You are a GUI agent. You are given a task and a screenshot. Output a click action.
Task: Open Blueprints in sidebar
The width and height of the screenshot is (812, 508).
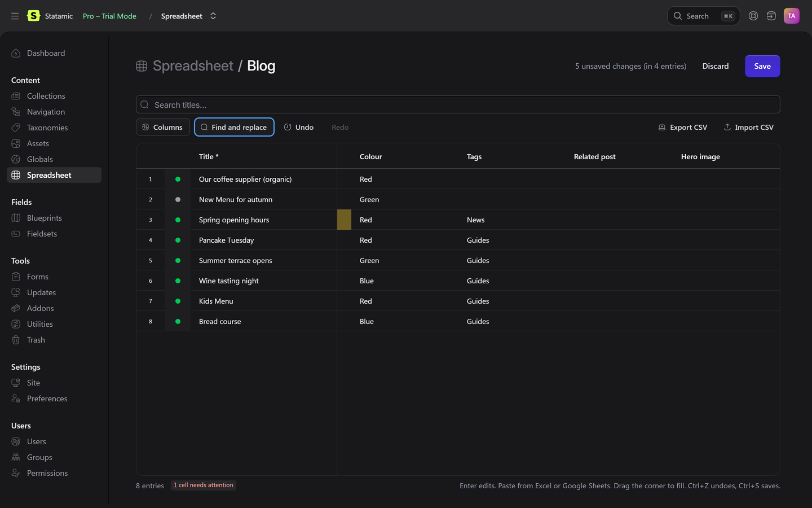tap(54, 218)
